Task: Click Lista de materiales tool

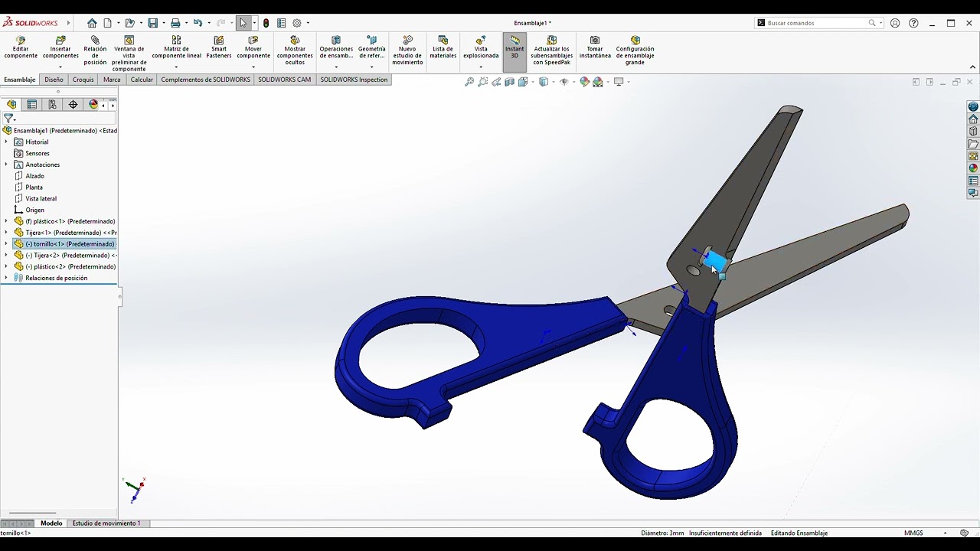Action: point(443,47)
